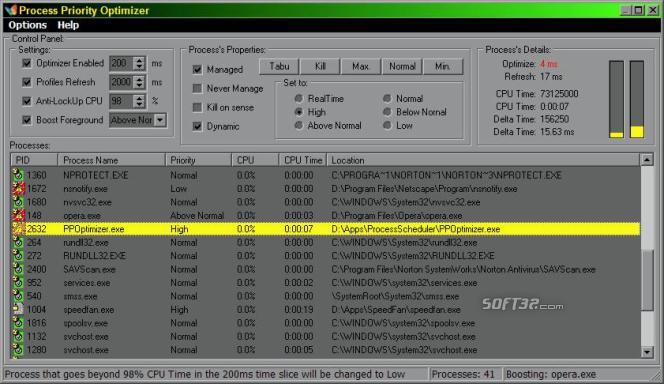
Task: Click the icon of svchost.exe PID 1280
Action: point(18,350)
